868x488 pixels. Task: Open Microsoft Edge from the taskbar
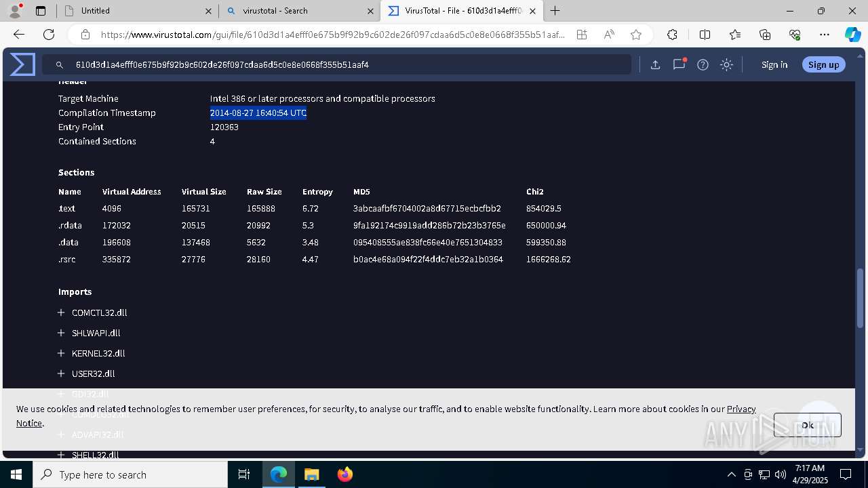click(279, 474)
